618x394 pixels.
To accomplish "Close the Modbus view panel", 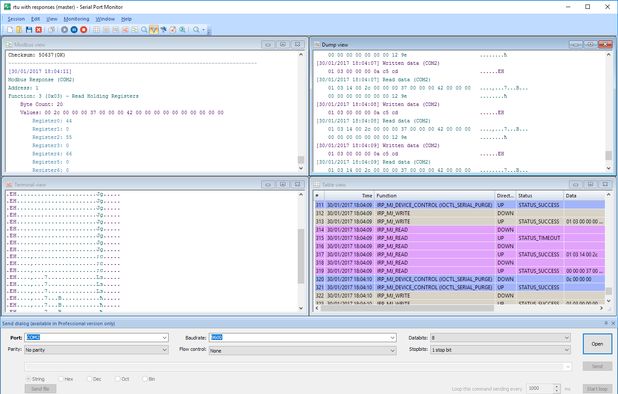I will point(298,45).
